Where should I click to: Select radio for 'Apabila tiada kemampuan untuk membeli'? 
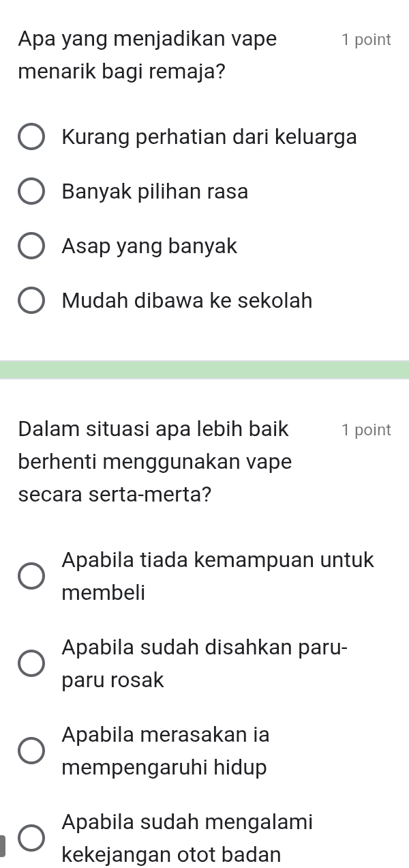click(32, 577)
